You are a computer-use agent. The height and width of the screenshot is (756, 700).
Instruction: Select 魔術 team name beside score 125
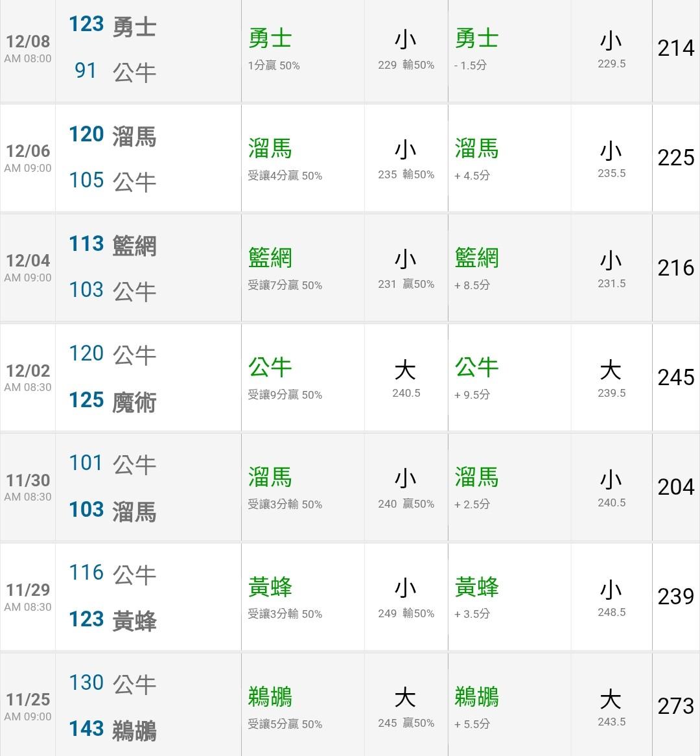[134, 402]
